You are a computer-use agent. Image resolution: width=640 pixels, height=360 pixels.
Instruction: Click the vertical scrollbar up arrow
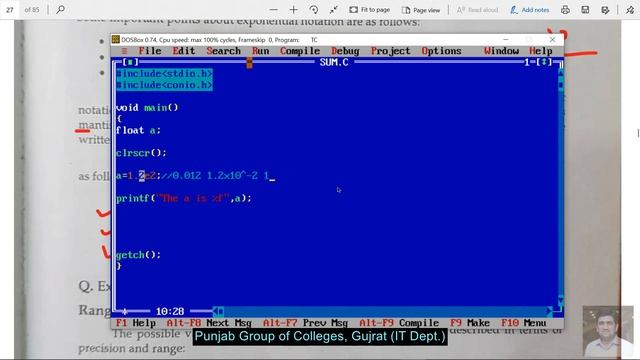pyautogui.click(x=561, y=73)
